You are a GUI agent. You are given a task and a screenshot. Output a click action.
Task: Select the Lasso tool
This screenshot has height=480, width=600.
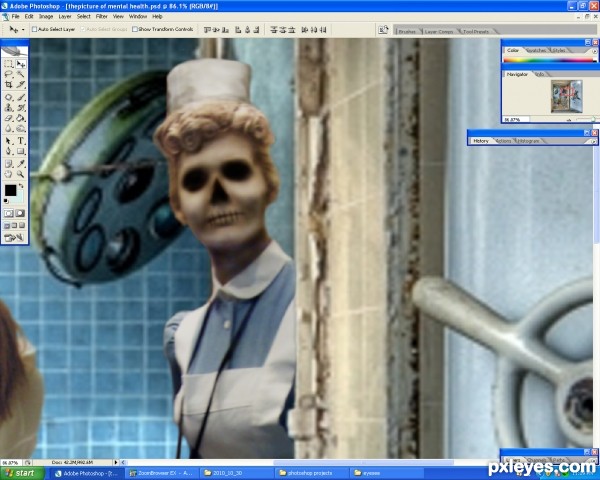pyautogui.click(x=9, y=74)
